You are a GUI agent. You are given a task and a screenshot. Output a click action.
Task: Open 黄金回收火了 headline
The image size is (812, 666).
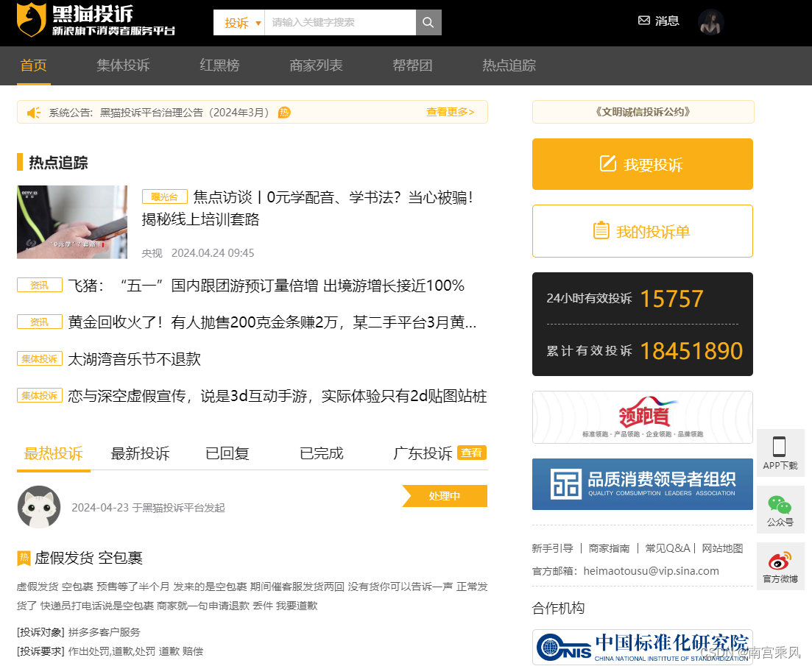[272, 322]
